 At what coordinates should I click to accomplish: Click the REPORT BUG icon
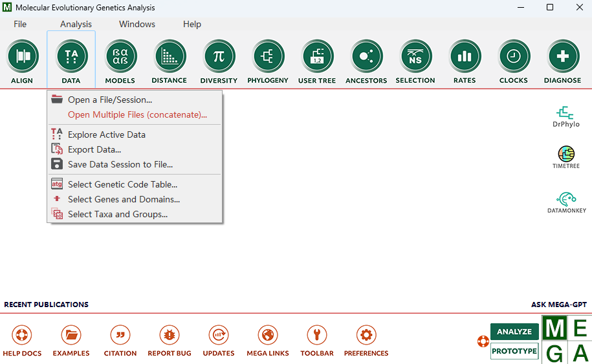[170, 335]
